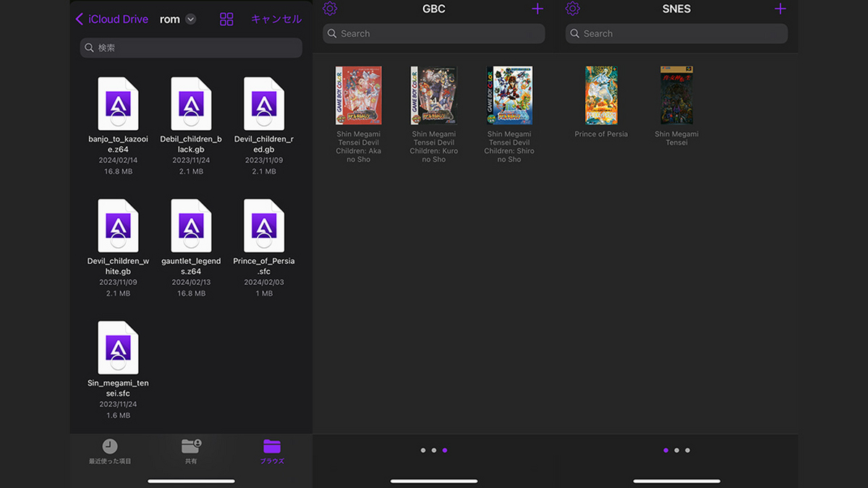Add a game with SNES plus icon
868x488 pixels.
point(780,9)
